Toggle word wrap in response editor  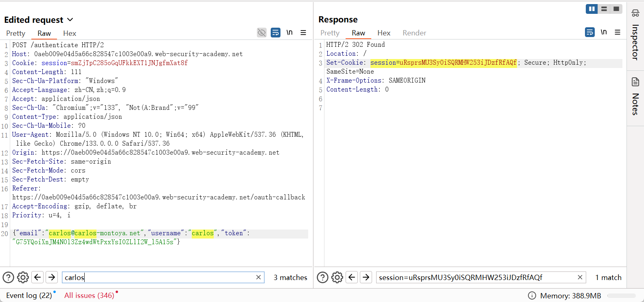click(590, 32)
